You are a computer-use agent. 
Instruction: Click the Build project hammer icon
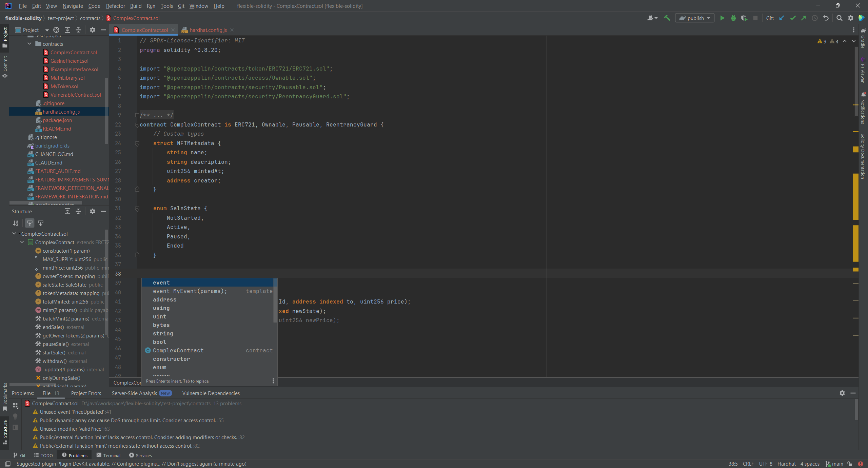(x=667, y=18)
